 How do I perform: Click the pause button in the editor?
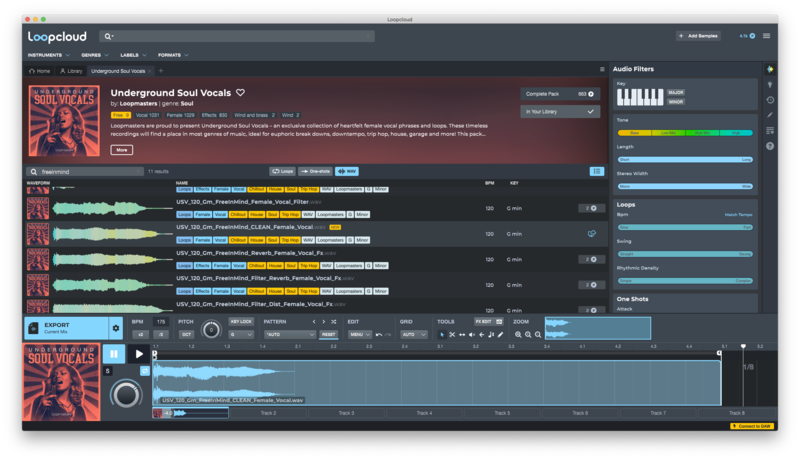pyautogui.click(x=113, y=354)
